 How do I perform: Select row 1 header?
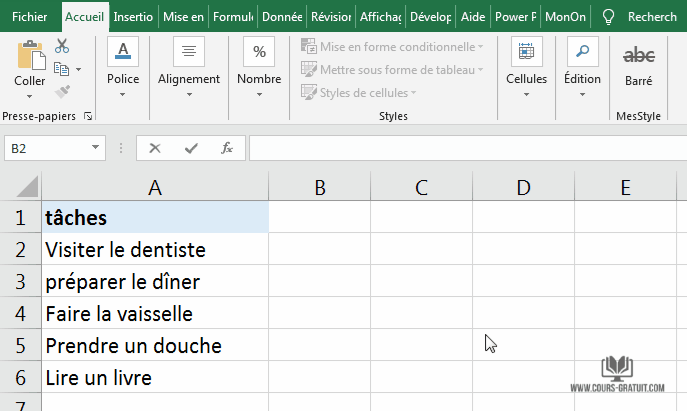click(21, 217)
